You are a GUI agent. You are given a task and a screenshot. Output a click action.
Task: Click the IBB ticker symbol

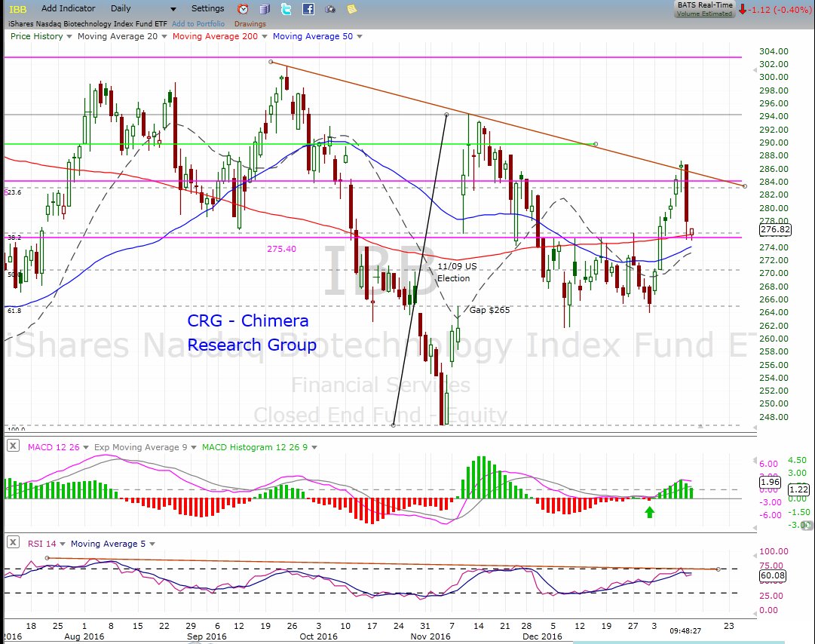tap(18, 9)
